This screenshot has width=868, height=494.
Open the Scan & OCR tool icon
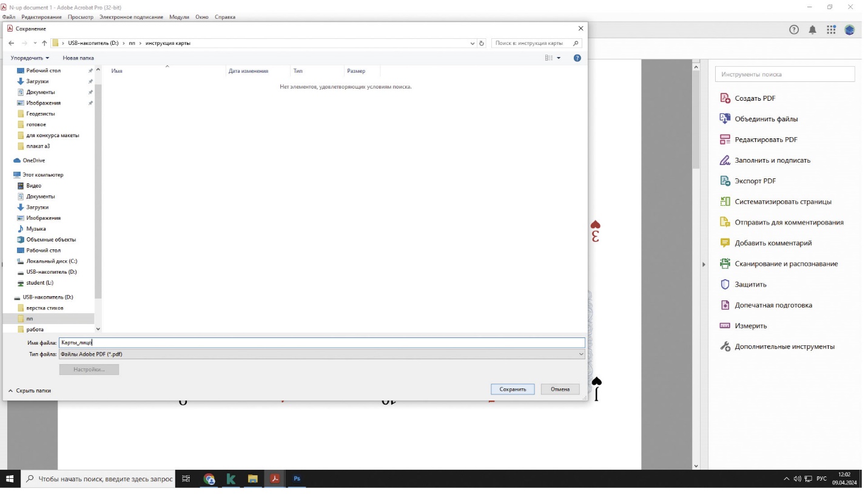pyautogui.click(x=725, y=263)
